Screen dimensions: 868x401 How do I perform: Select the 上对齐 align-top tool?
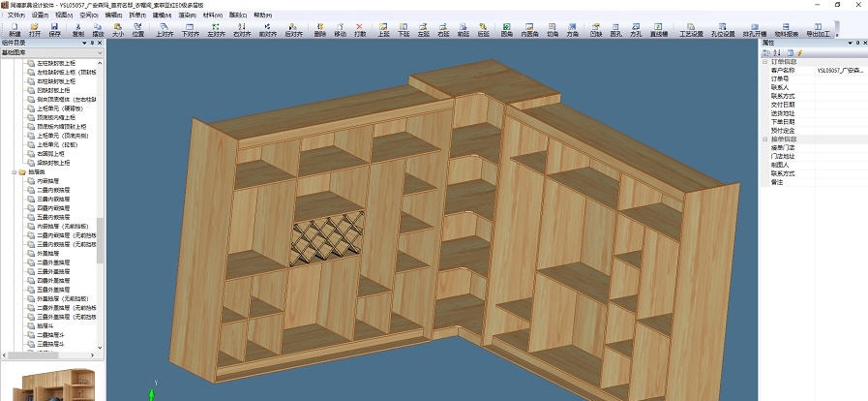165,29
